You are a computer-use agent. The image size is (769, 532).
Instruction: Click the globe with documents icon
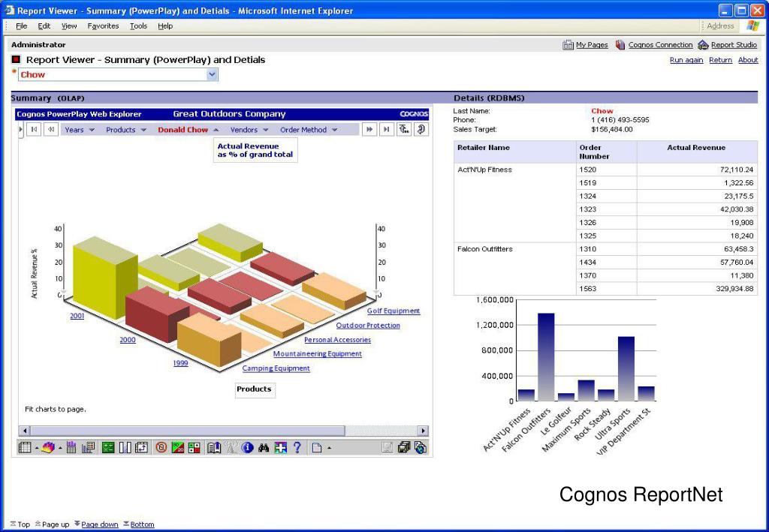pos(421,447)
